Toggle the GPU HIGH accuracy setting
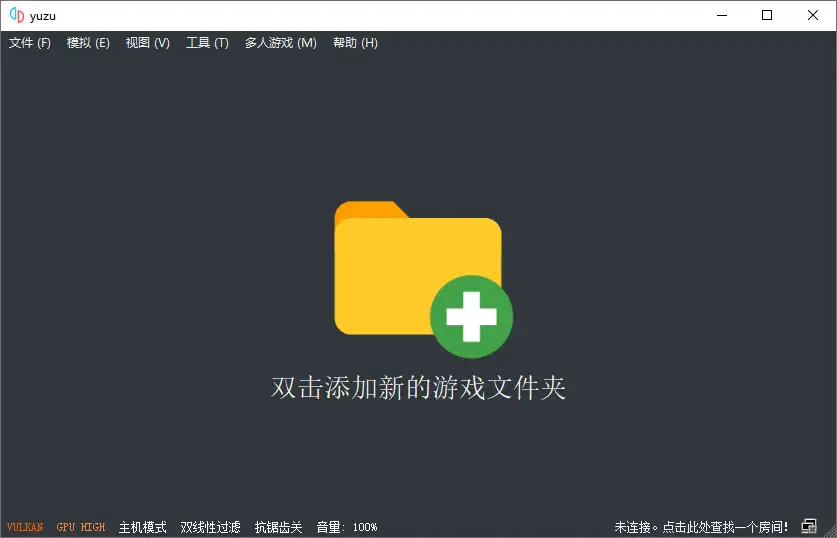Screen dimensions: 837x538 pyautogui.click(x=81, y=527)
